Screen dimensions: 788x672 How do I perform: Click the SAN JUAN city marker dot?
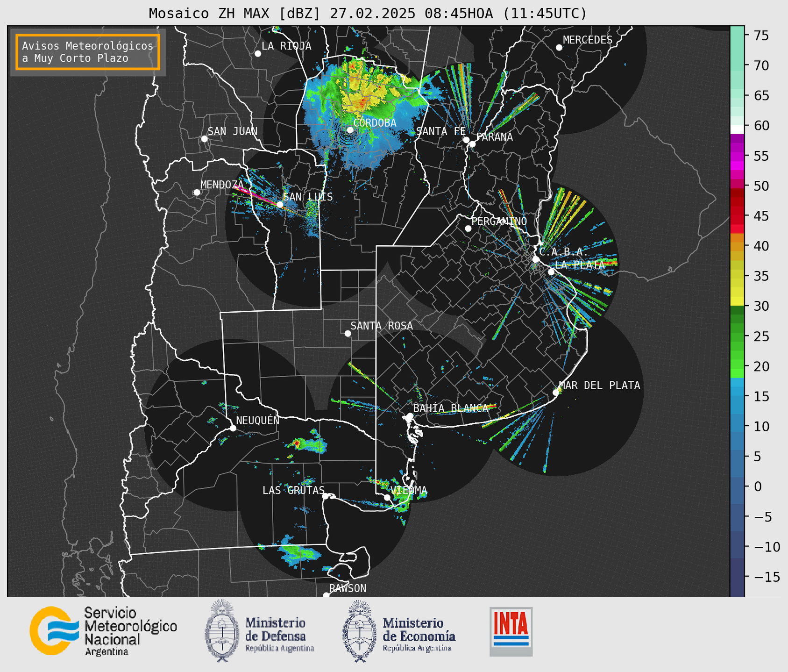[x=204, y=139]
